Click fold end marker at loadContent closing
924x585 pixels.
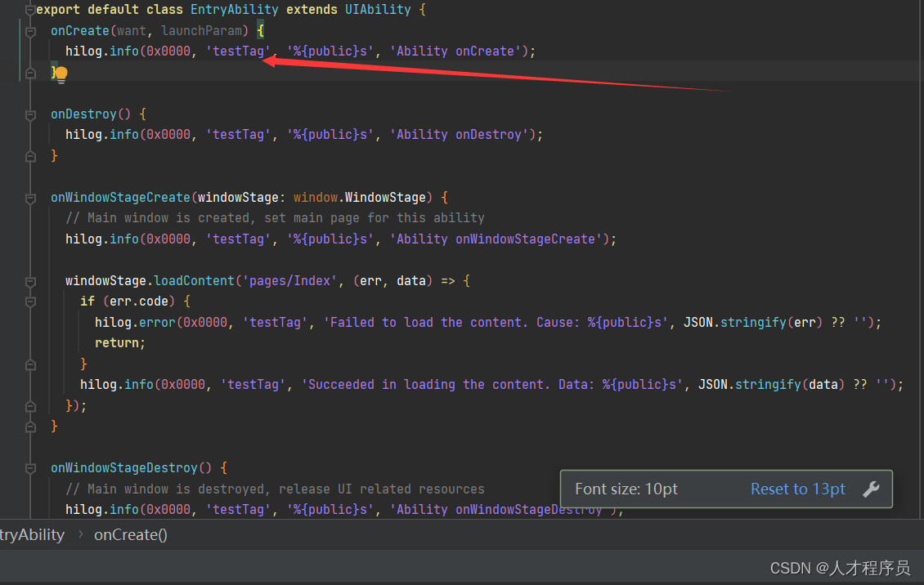[x=30, y=407]
